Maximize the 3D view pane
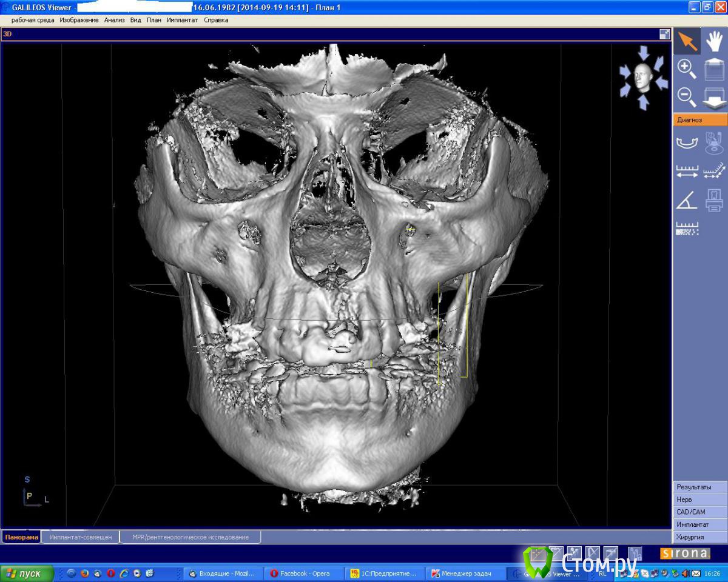728x582 pixels. [x=664, y=35]
